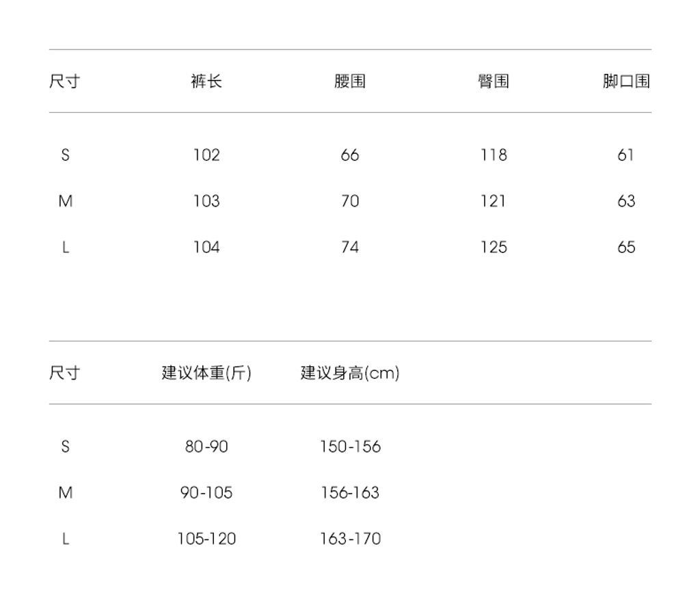Viewport: 700px width, 601px height.
Task: Select the 建议身高(cm) header
Action: click(x=350, y=373)
